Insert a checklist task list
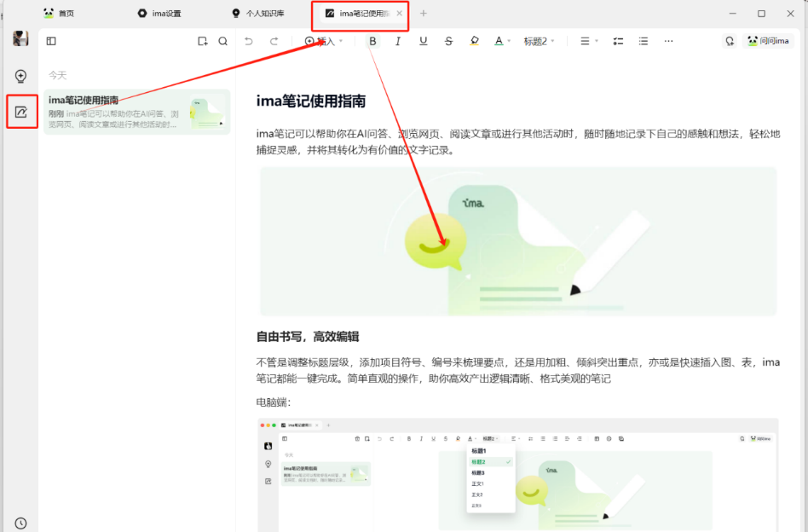This screenshot has height=532, width=808. tap(618, 41)
